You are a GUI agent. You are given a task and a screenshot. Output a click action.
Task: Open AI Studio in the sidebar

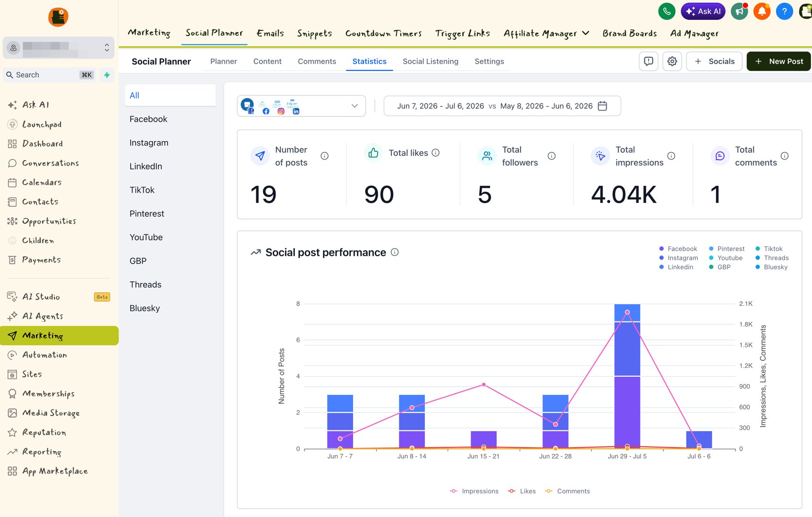35,297
